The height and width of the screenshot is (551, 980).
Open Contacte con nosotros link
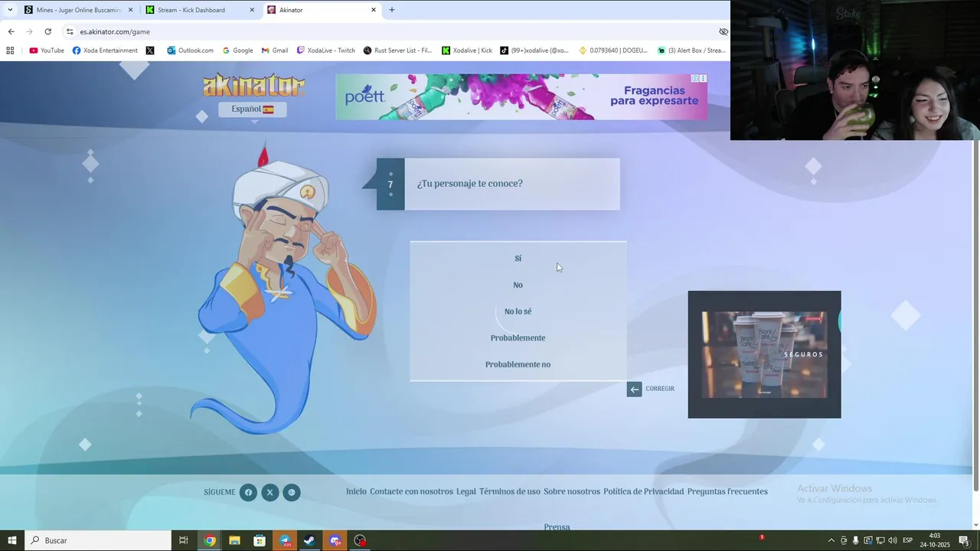411,491
